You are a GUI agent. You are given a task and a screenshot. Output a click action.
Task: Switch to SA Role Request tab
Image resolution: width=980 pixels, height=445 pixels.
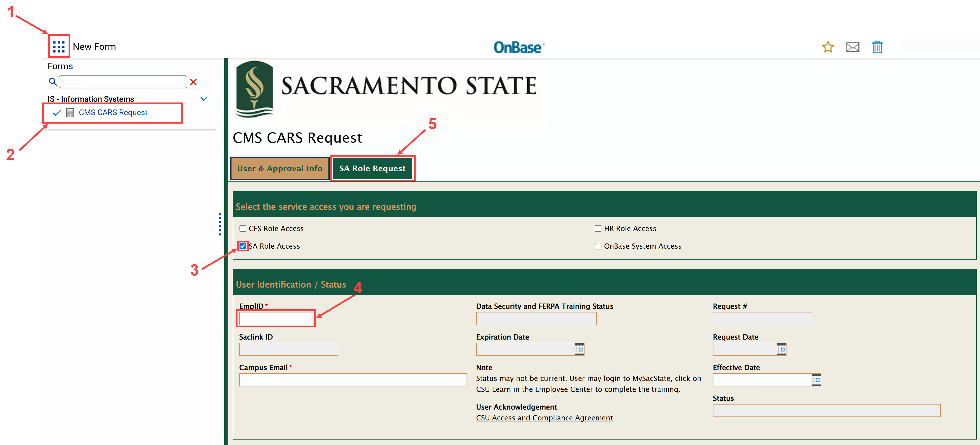372,168
